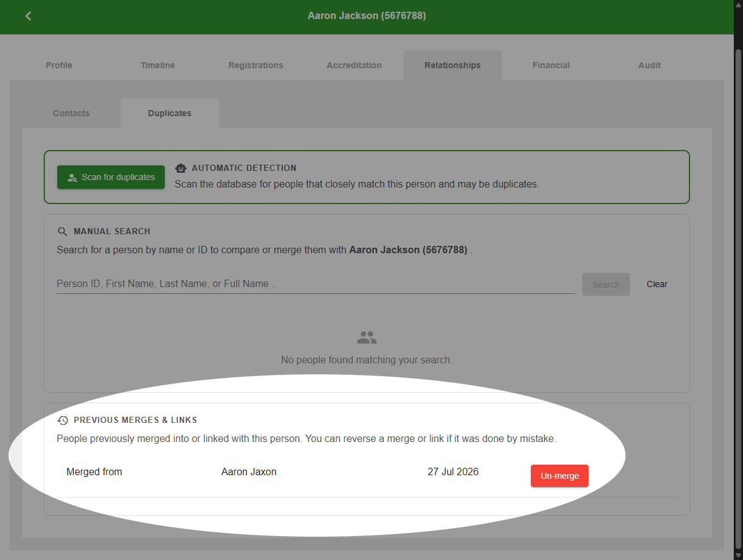The width and height of the screenshot is (743, 560).
Task: Go to the Accreditation tab
Action: click(x=354, y=65)
